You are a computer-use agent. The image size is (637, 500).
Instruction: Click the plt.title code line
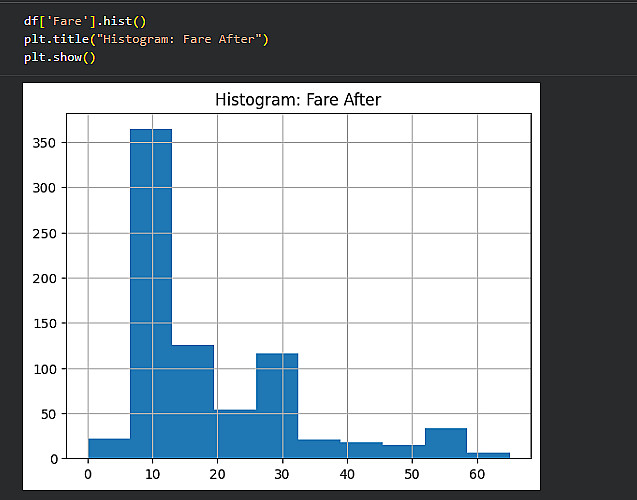pos(147,38)
